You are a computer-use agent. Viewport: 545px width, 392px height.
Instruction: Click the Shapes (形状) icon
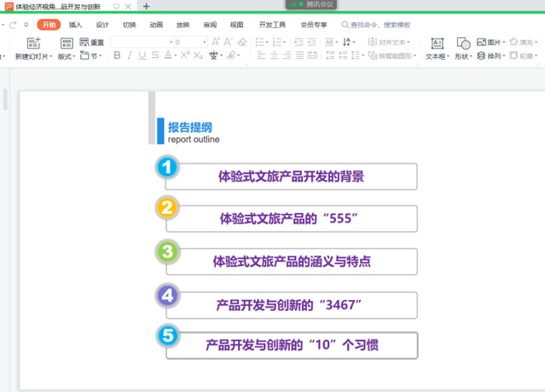click(x=463, y=43)
